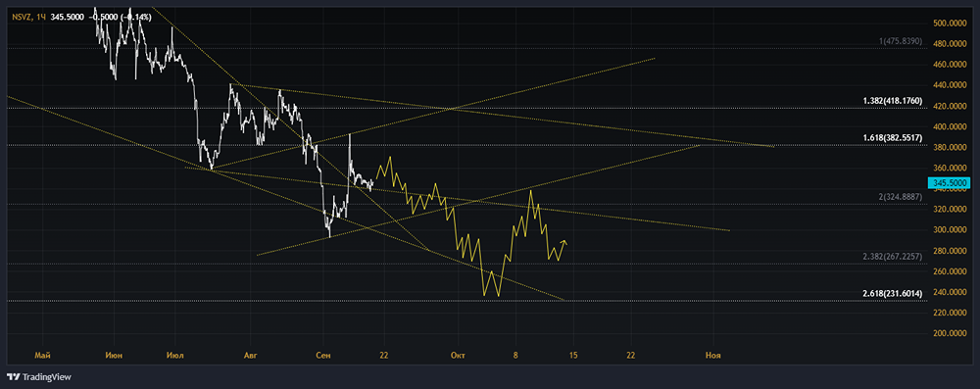Click the 300.0000 price axis label

950,230
